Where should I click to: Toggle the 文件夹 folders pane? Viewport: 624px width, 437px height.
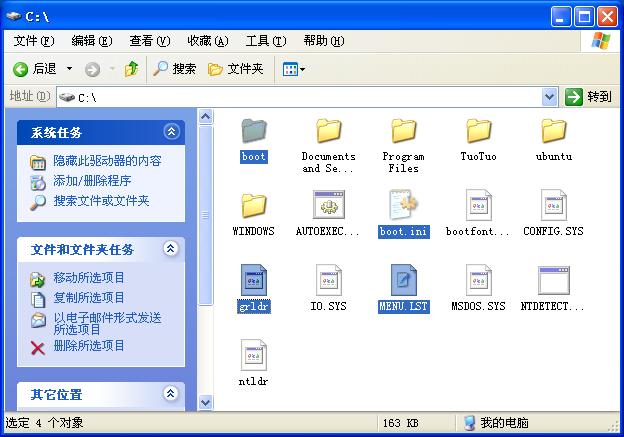pyautogui.click(x=236, y=69)
